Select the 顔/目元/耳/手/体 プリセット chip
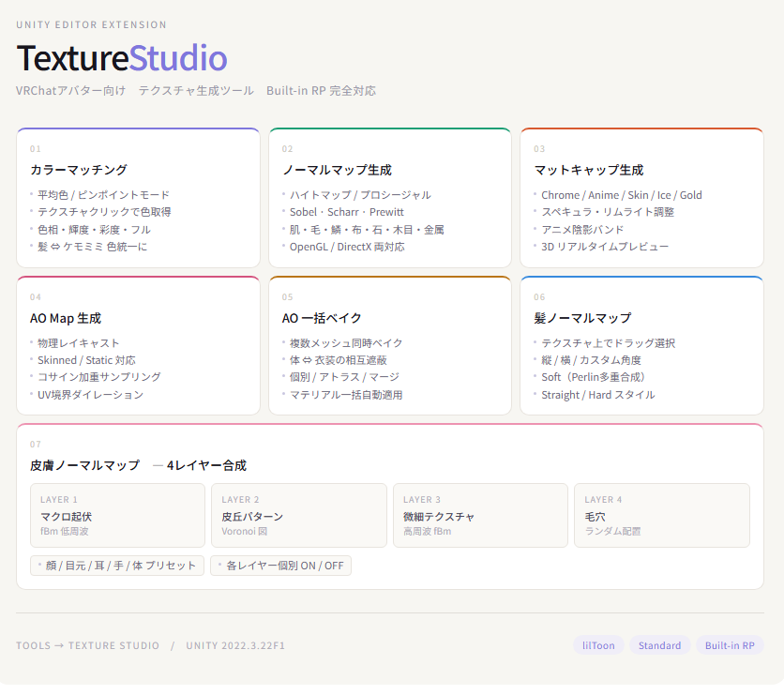The height and width of the screenshot is (695, 784). point(116,566)
